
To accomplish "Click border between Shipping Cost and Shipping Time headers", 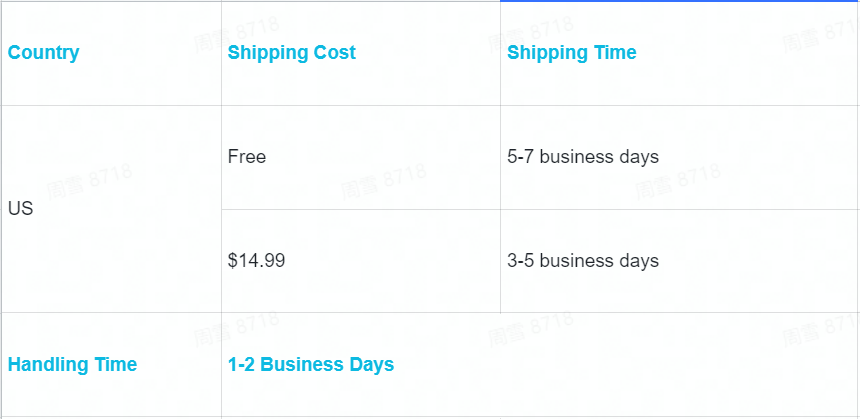I will 500,53.
